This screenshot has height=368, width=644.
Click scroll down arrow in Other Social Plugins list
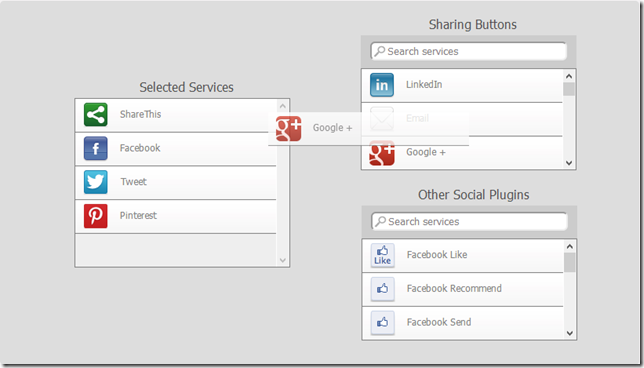tap(570, 333)
